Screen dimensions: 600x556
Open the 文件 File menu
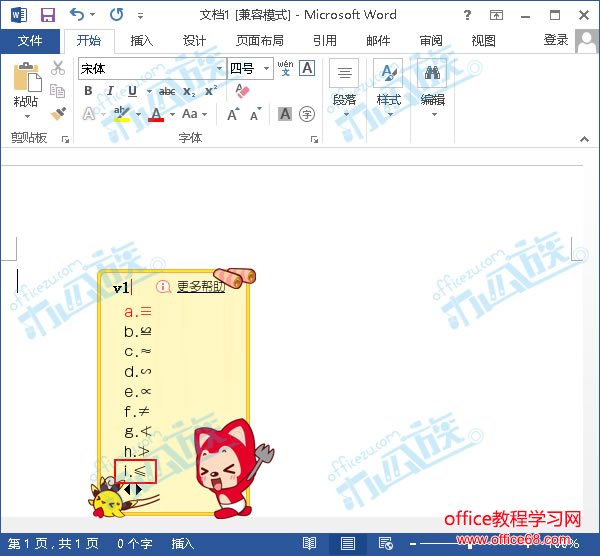[30, 41]
